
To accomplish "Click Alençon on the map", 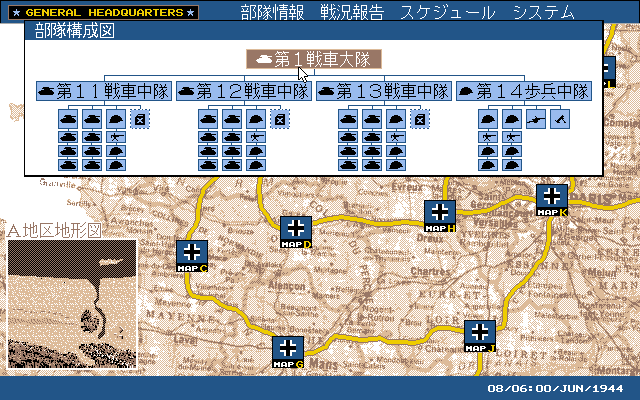I will (x=287, y=286).
